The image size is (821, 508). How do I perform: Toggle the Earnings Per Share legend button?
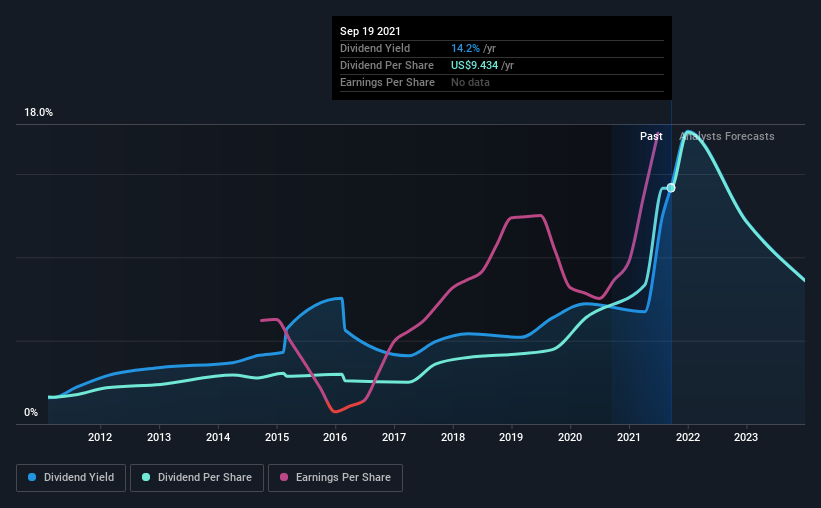click(335, 478)
